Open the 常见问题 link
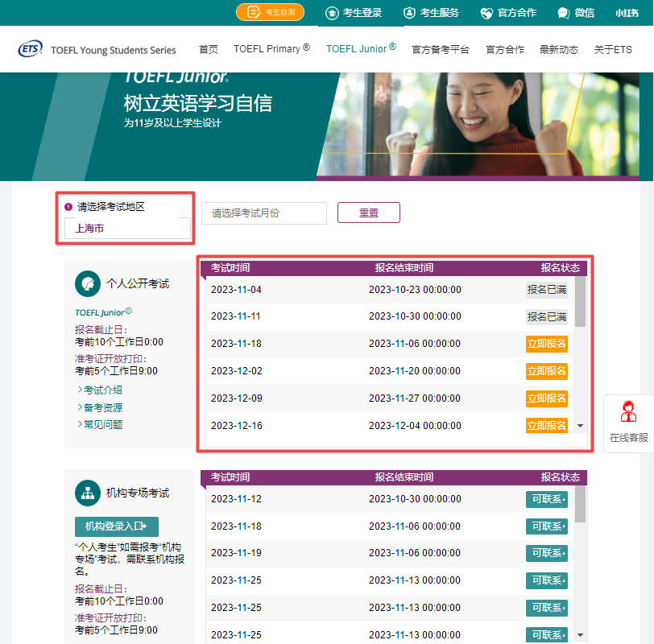 tap(100, 425)
